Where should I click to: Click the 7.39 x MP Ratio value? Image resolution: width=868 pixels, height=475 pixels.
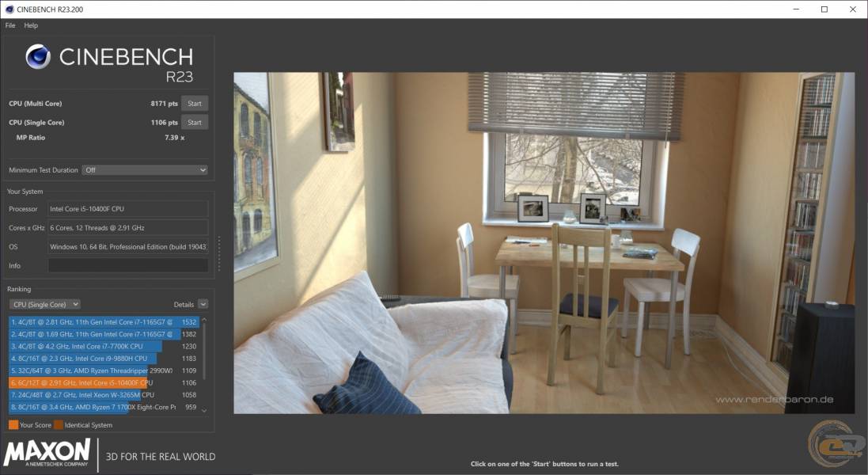tap(174, 137)
